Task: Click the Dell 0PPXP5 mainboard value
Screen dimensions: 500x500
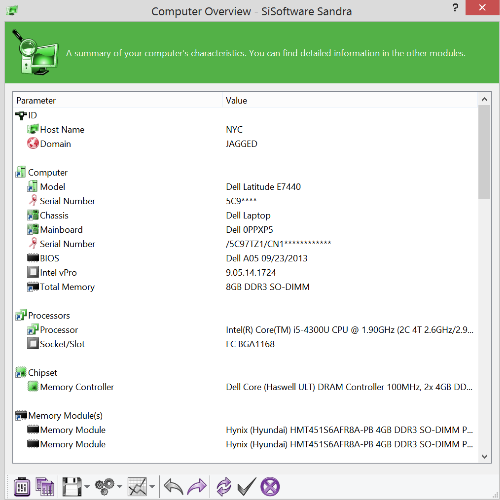Action: (x=249, y=230)
